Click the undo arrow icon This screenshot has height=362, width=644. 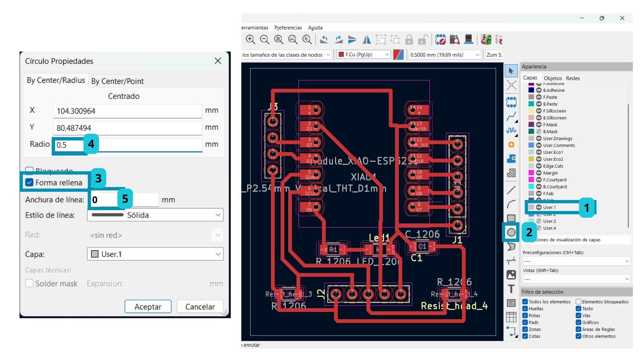pos(324,40)
